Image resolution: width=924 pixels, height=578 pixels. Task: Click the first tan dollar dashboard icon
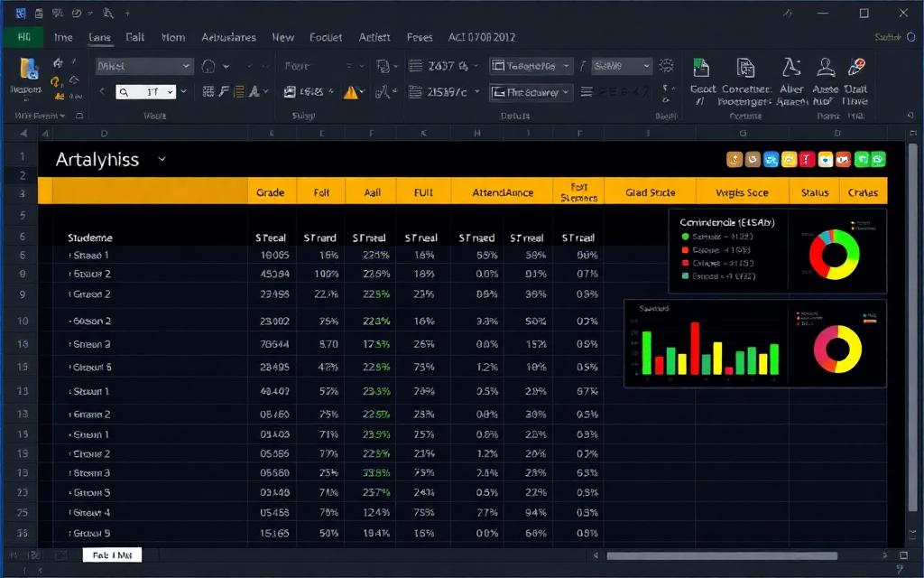pos(735,159)
